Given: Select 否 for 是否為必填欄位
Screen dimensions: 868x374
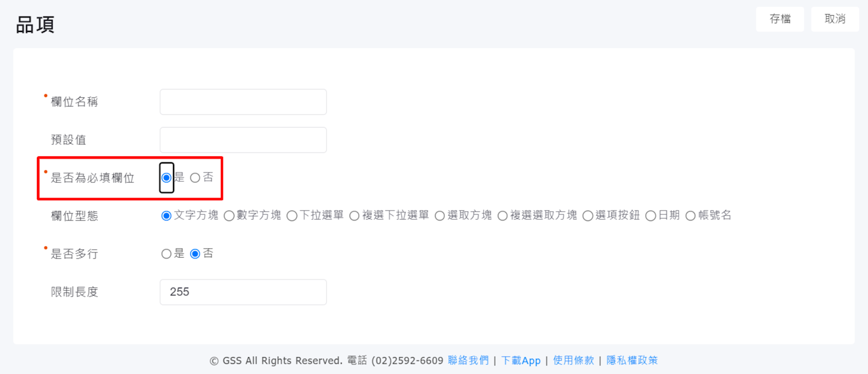Looking at the screenshot, I should tap(195, 178).
